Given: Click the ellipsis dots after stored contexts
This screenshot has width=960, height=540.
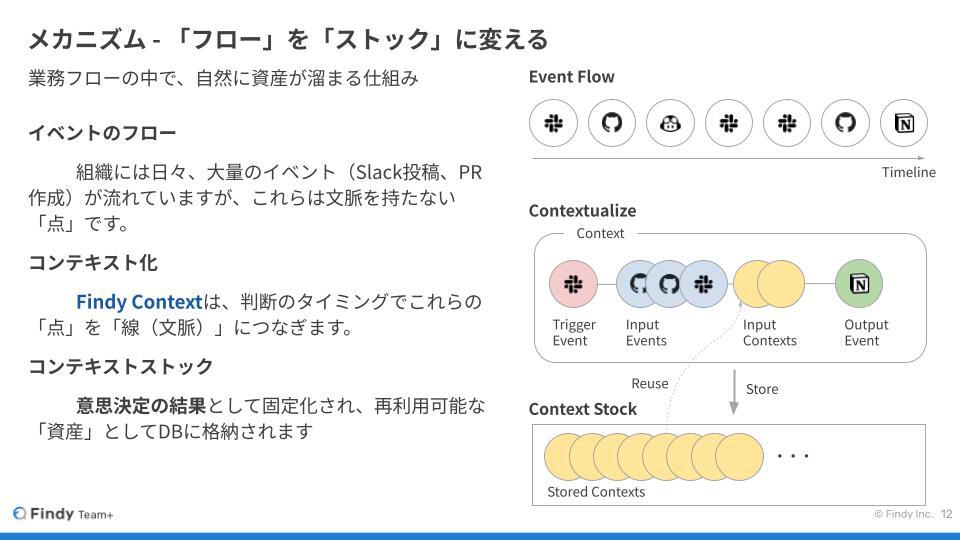Looking at the screenshot, I should [x=793, y=456].
